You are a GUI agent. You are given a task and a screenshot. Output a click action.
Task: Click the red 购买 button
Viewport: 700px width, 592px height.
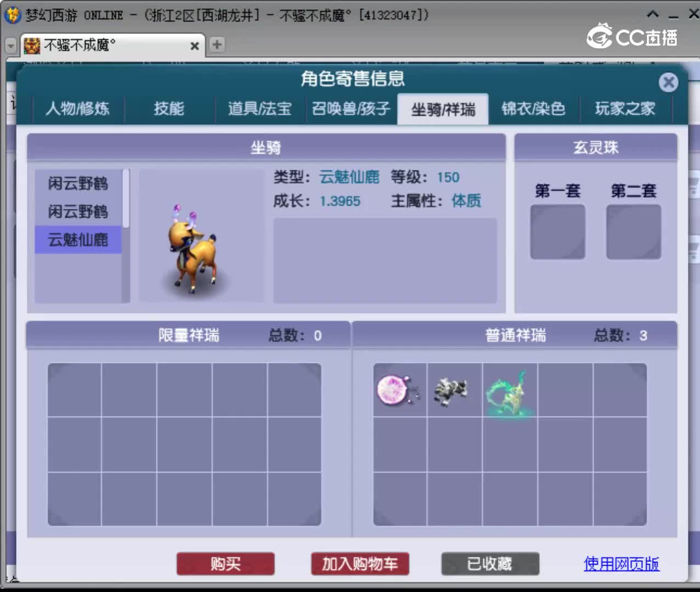[225, 563]
